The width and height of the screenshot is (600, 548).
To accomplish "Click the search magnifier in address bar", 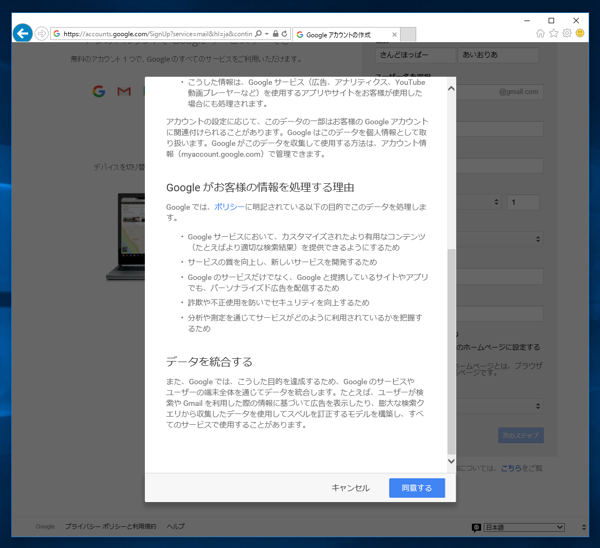I will pyautogui.click(x=259, y=34).
